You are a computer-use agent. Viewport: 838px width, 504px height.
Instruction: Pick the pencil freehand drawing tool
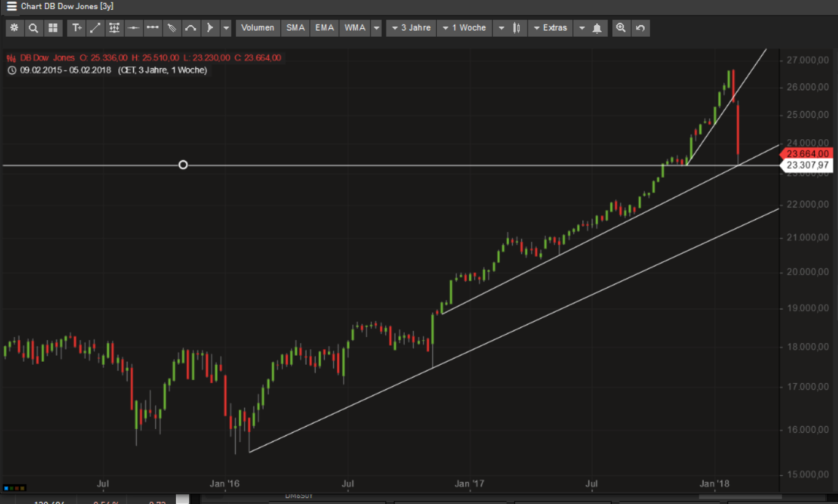click(172, 28)
